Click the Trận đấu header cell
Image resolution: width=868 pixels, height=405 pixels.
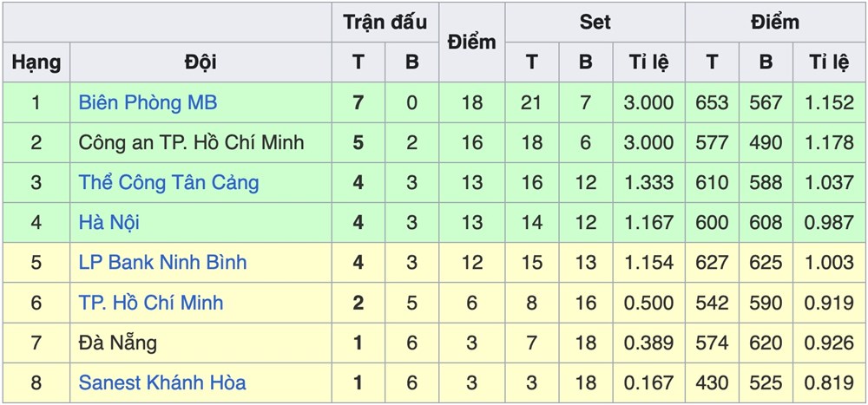click(x=385, y=23)
